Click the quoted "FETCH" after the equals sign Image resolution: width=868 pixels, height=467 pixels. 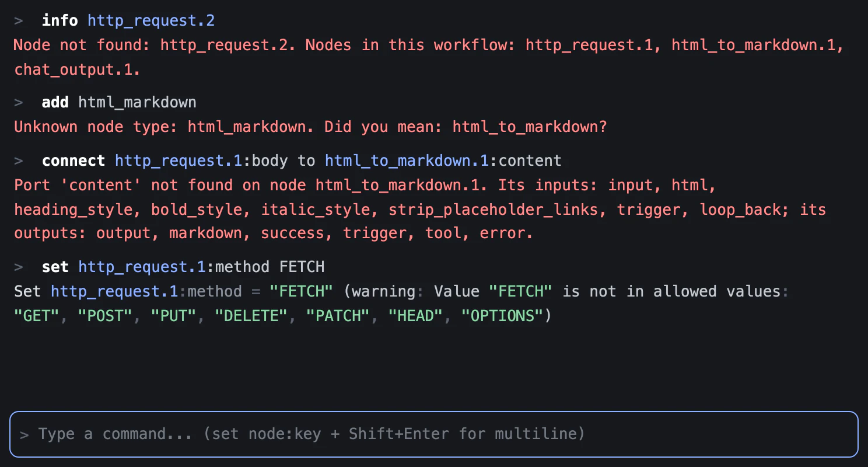pos(302,292)
